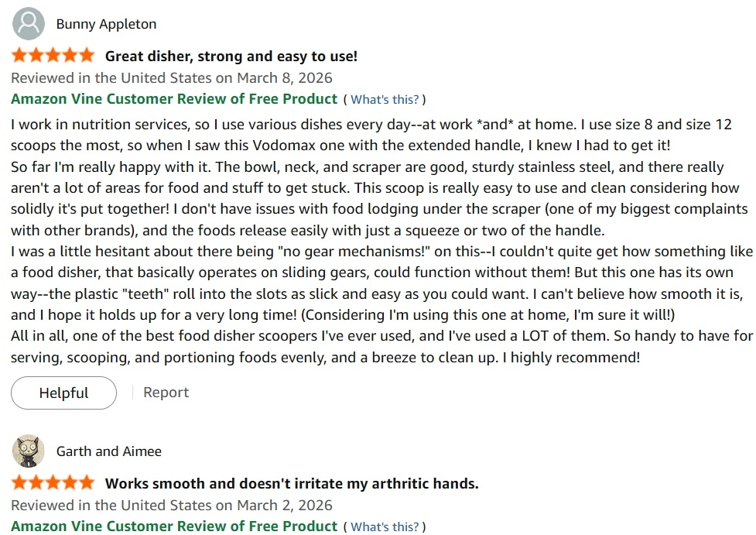Open Garth and Aimee's cat avatar
756x535 pixels.
coord(29,451)
